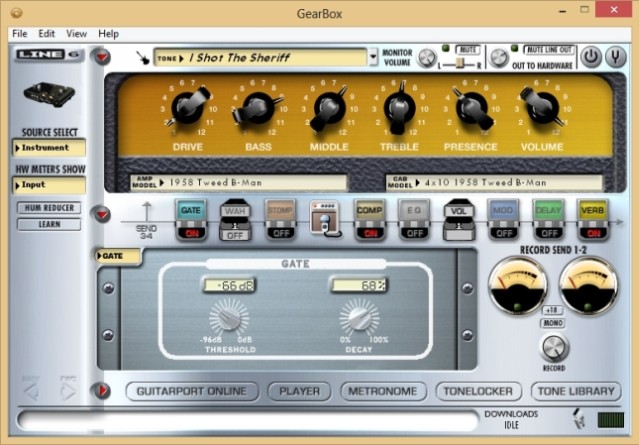Toggle Verb pedal ON switch
Viewport: 639px width, 445px height.
pyautogui.click(x=593, y=233)
